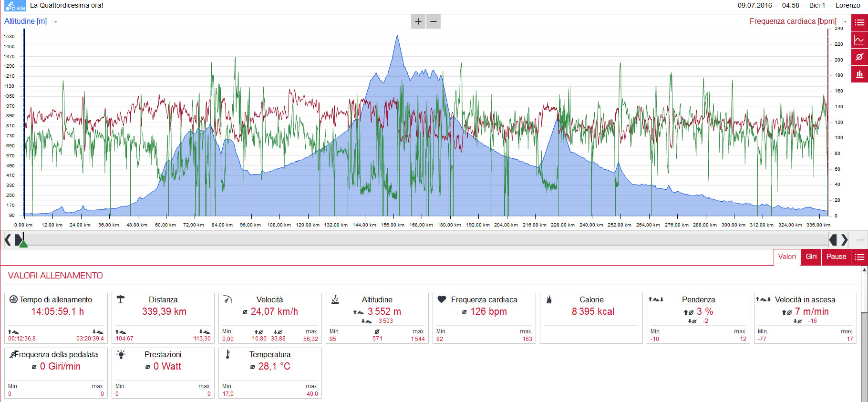Click right end handle of range slider
868x402 pixels.
point(833,239)
